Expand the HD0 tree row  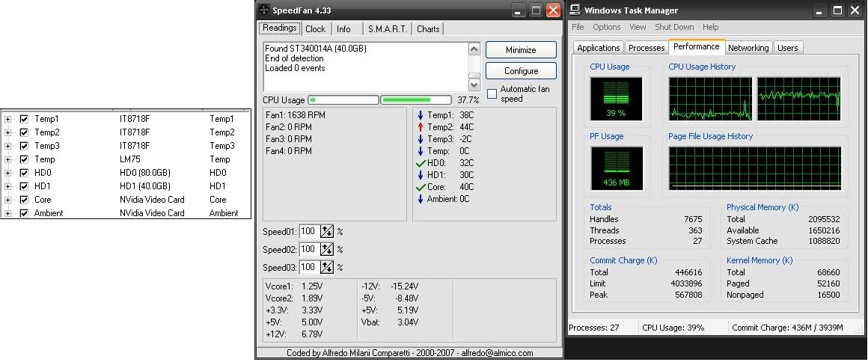(7, 173)
